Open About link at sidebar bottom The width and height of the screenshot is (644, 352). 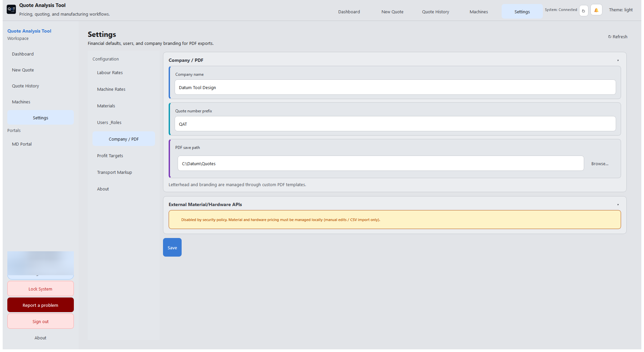coord(41,338)
